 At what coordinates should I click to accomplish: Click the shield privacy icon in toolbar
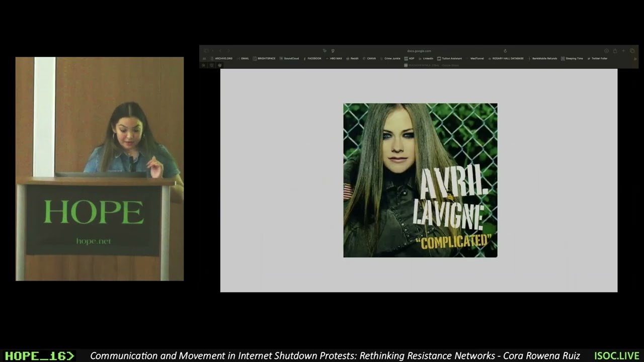tap(333, 51)
